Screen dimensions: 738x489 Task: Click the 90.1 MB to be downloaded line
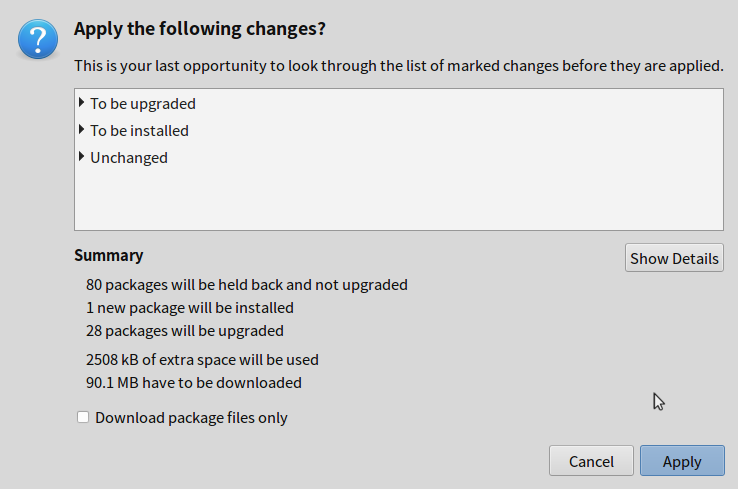point(194,383)
